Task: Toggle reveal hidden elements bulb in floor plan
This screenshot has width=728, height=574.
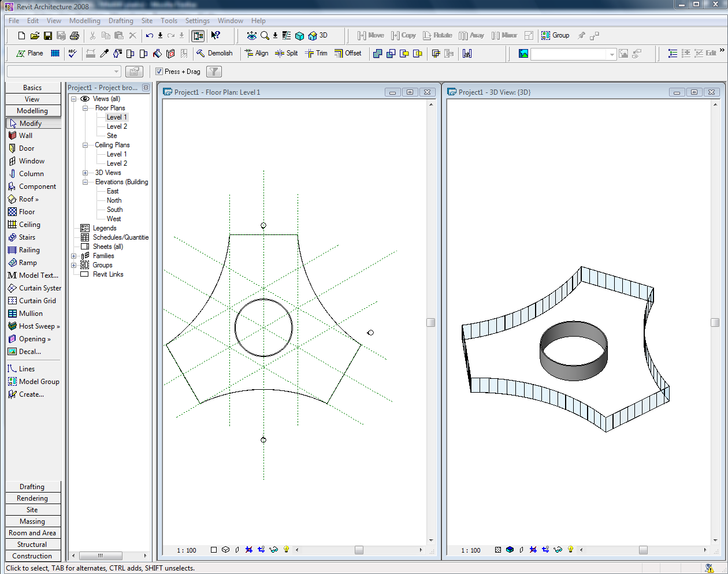Action: 286,550
